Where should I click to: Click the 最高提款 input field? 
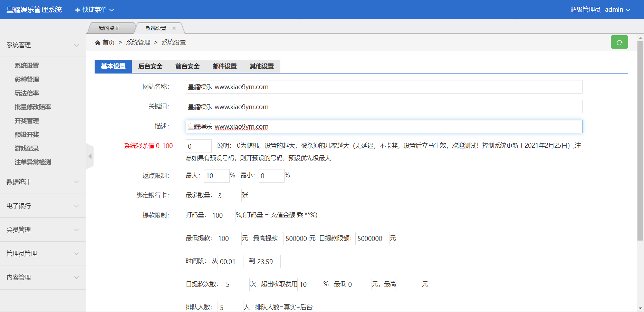[x=296, y=238]
